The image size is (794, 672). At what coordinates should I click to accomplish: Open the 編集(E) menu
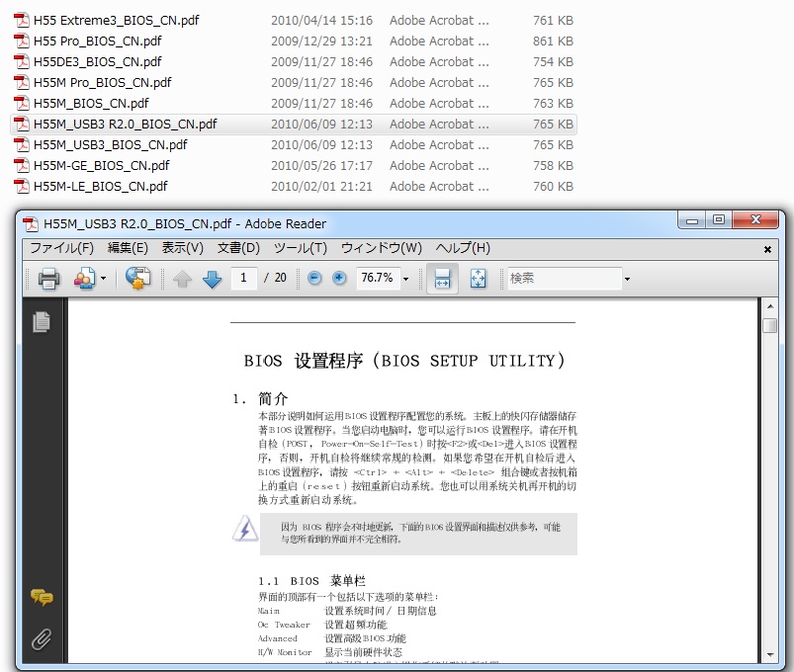tap(128, 248)
